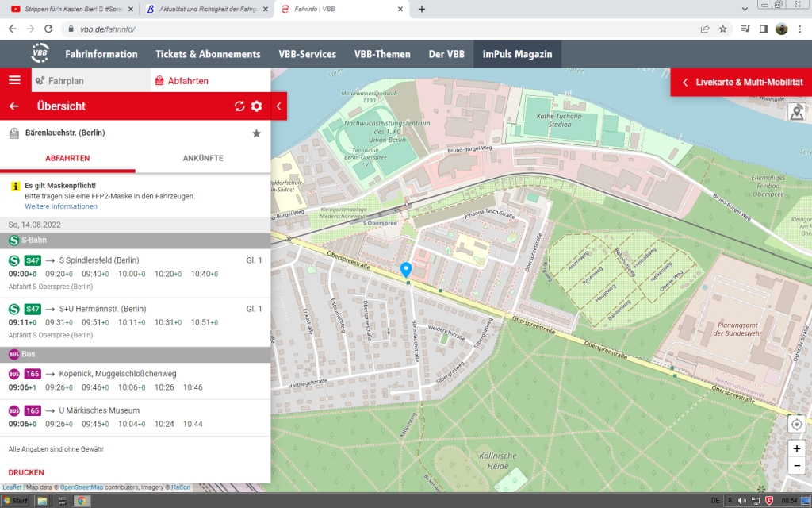Viewport: 812px width, 508px height.
Task: Open the hamburger menu in the red sidebar
Action: pyautogui.click(x=14, y=80)
